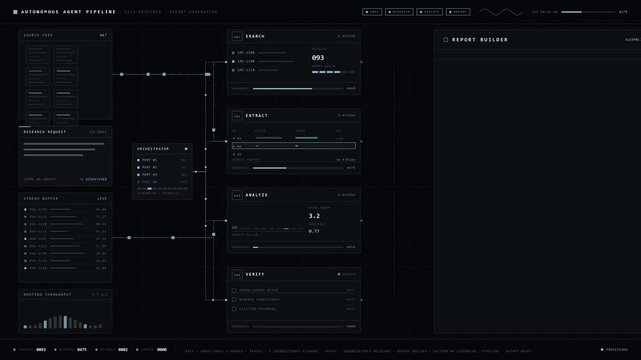This screenshot has height=360, width=641.
Task: Click the 0475 counter in the footer
Action: (82, 350)
